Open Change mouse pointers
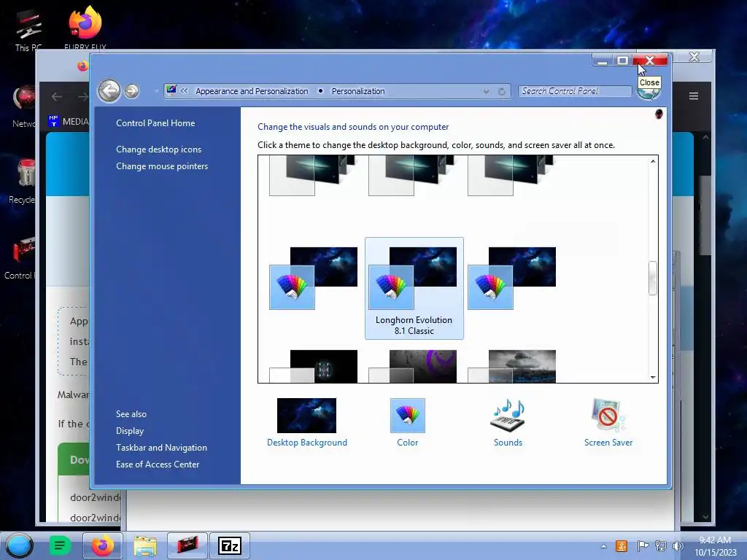747x560 pixels. click(x=162, y=166)
